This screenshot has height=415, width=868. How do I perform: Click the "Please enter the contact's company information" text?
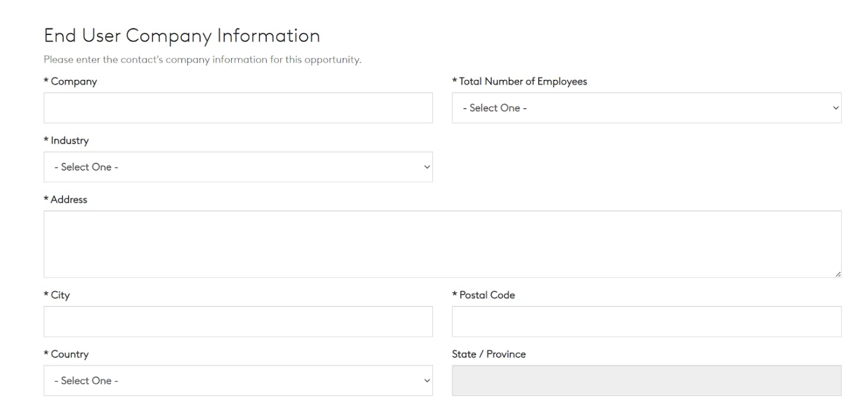pyautogui.click(x=202, y=60)
